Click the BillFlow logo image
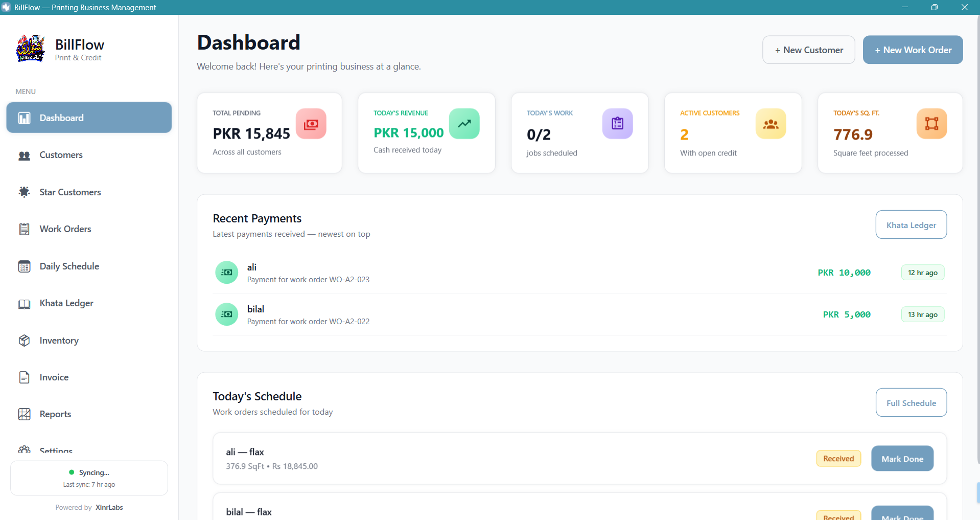Viewport: 980px width, 520px height. point(31,49)
